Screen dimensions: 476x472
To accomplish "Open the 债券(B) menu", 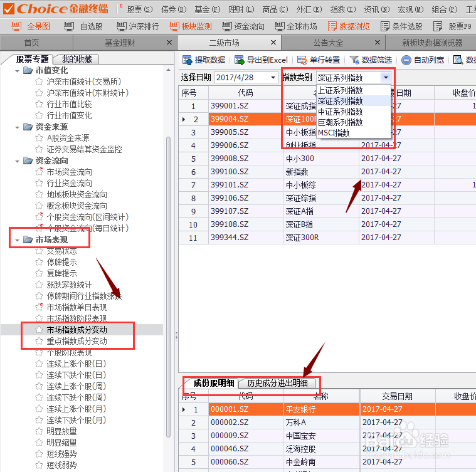I will click(174, 9).
